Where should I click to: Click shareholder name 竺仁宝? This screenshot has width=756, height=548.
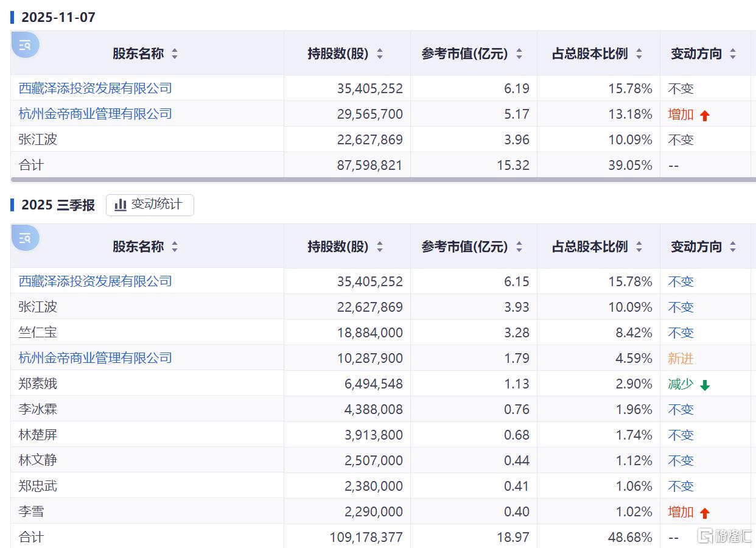point(38,332)
